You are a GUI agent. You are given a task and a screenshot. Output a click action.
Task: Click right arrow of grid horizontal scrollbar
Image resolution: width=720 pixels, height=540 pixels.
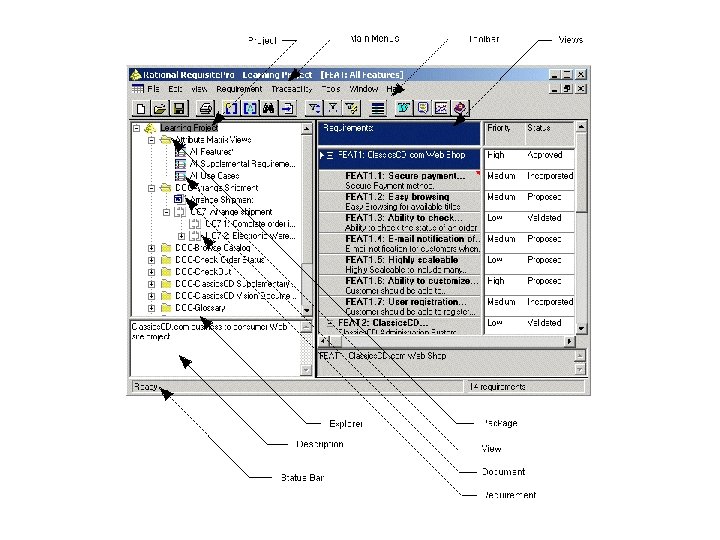569,341
